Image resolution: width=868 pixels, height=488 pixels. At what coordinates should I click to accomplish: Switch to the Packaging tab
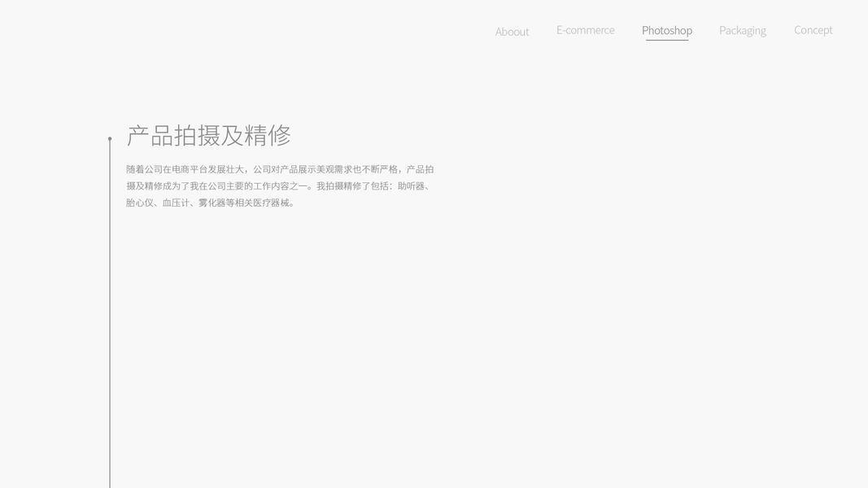pyautogui.click(x=743, y=31)
